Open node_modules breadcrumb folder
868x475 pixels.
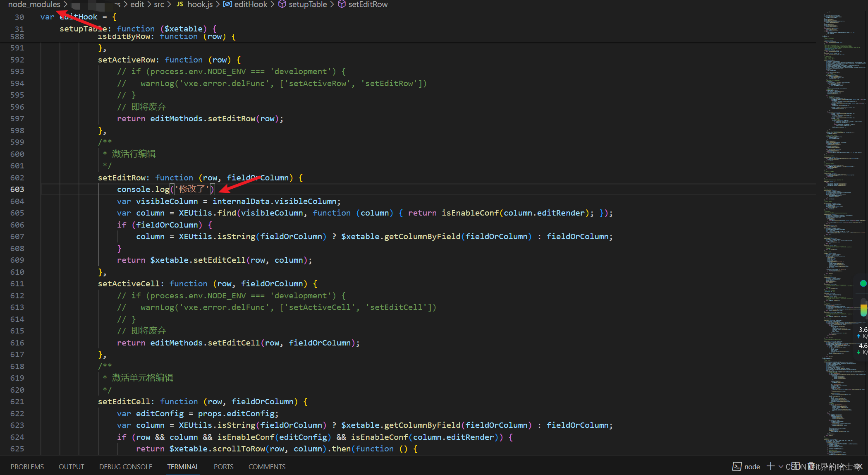pyautogui.click(x=34, y=4)
